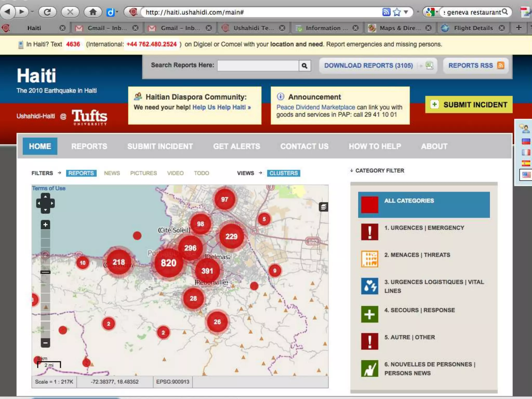This screenshot has height=399, width=532.
Task: Click the browser reload button
Action: coord(47,12)
